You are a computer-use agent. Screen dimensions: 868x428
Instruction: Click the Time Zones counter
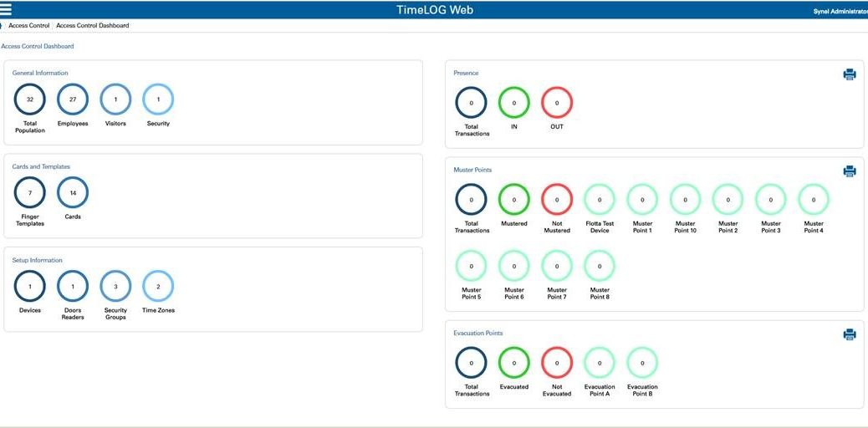pyautogui.click(x=158, y=287)
